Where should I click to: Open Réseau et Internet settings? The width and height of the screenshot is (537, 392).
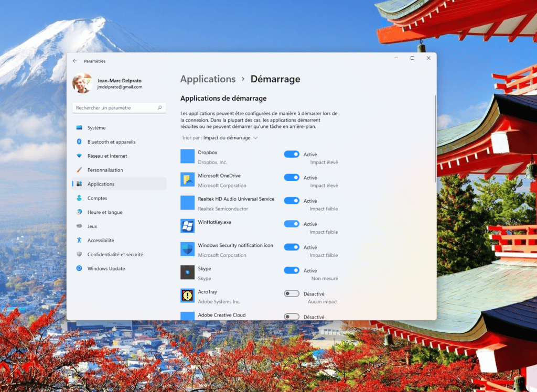click(107, 156)
